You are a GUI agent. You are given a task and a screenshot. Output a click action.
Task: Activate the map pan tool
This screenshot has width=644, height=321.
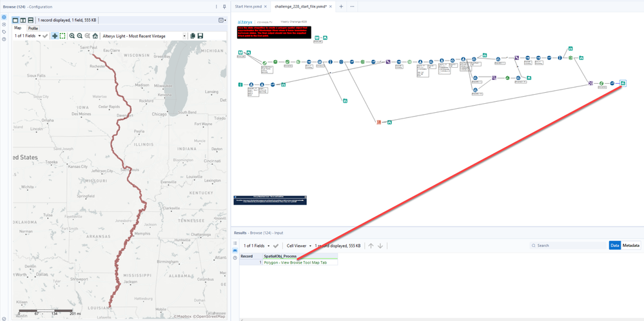pyautogui.click(x=55, y=36)
